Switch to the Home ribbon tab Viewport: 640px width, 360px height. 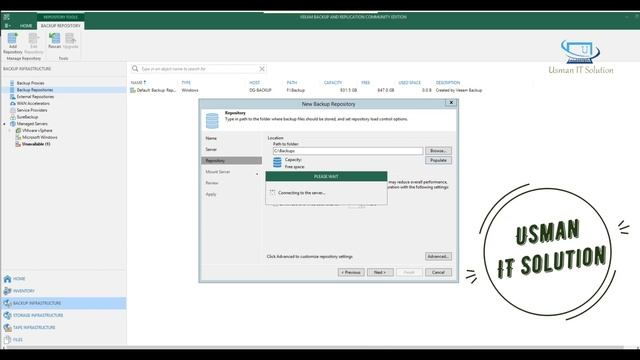click(x=26, y=26)
